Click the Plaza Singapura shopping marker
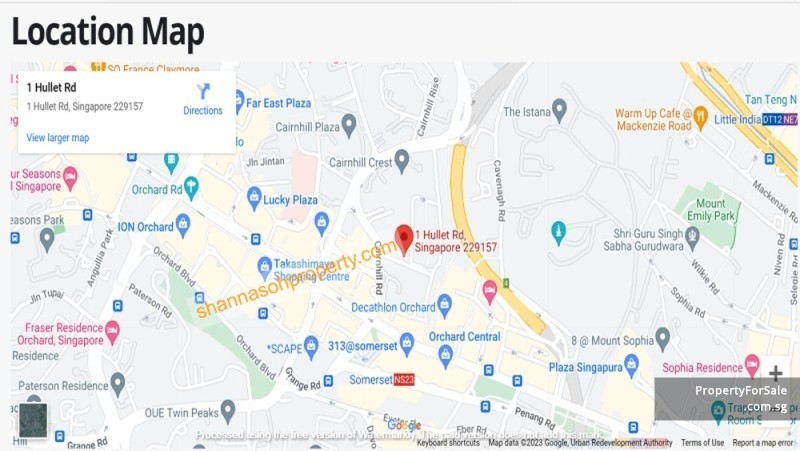This screenshot has height=451, width=800. (632, 366)
